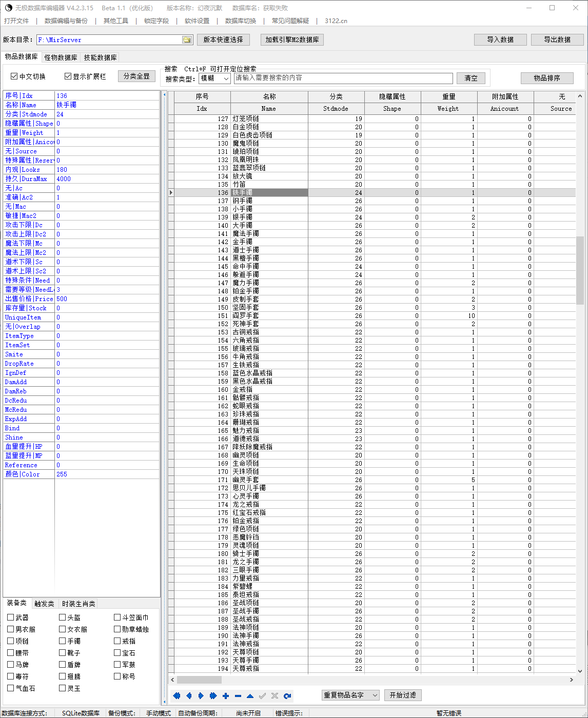Uncheck the 显示扩展栏 checkbox
The width and height of the screenshot is (588, 718).
(x=68, y=76)
